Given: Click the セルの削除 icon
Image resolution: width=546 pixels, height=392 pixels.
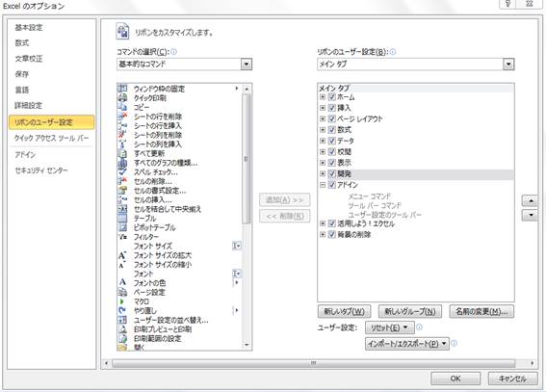Looking at the screenshot, I should coord(122,181).
